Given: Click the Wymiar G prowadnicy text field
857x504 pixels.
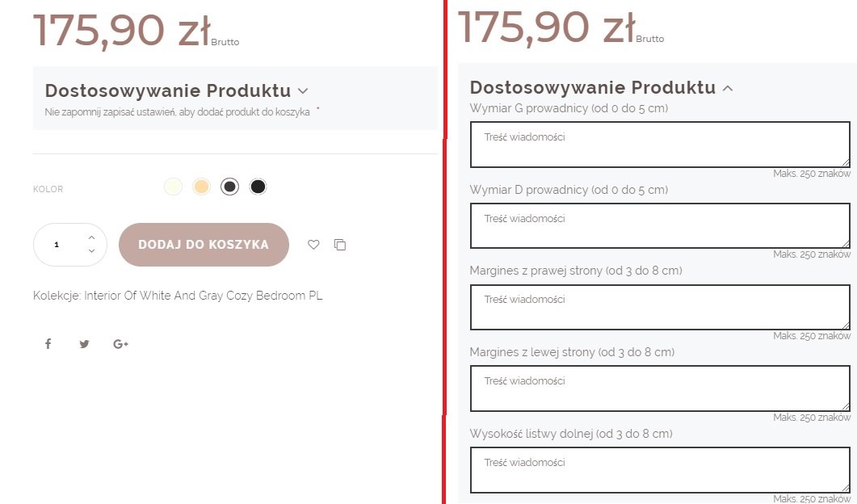Looking at the screenshot, I should pos(659,145).
